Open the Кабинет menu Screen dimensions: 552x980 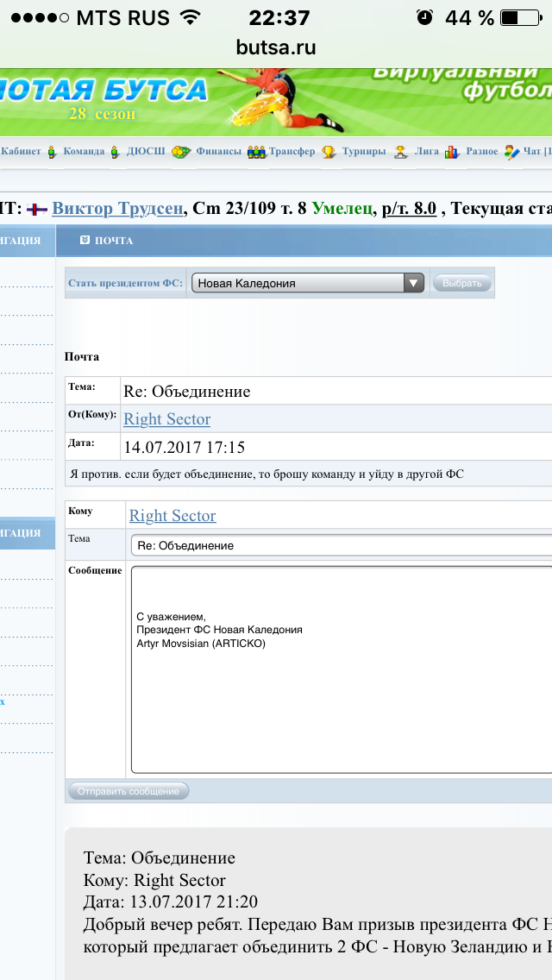[21, 152]
